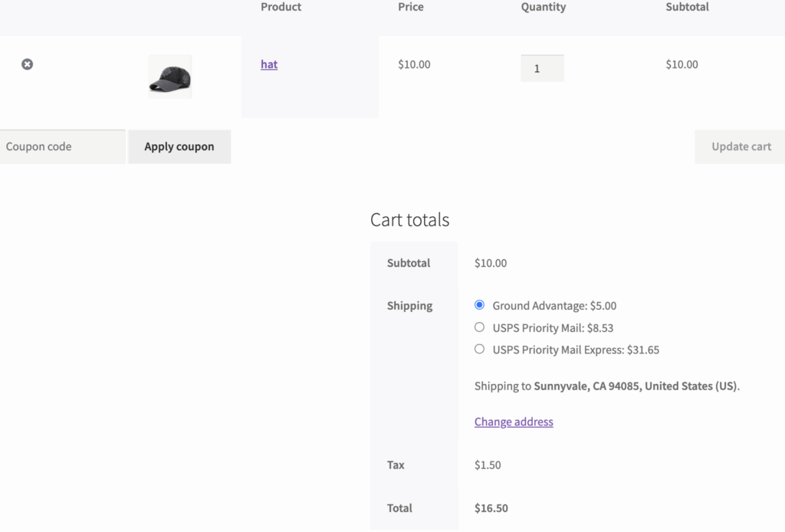
Task: Click the Update cart button
Action: 741,146
